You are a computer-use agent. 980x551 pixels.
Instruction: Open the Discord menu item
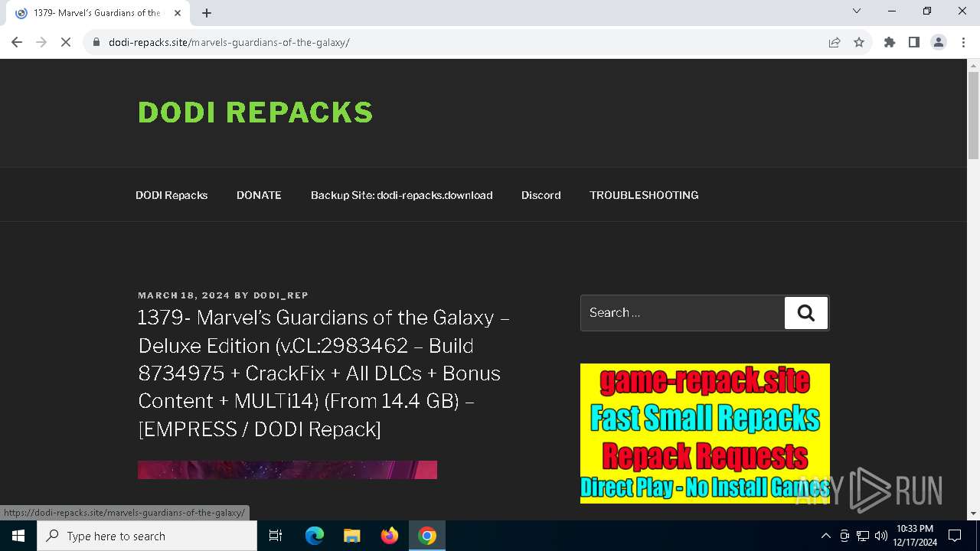tap(541, 195)
